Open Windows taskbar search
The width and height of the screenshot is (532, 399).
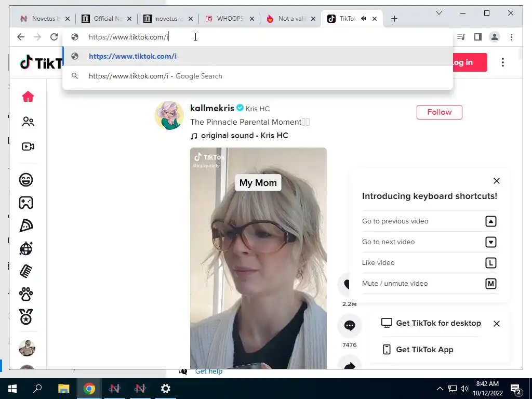tap(37, 389)
